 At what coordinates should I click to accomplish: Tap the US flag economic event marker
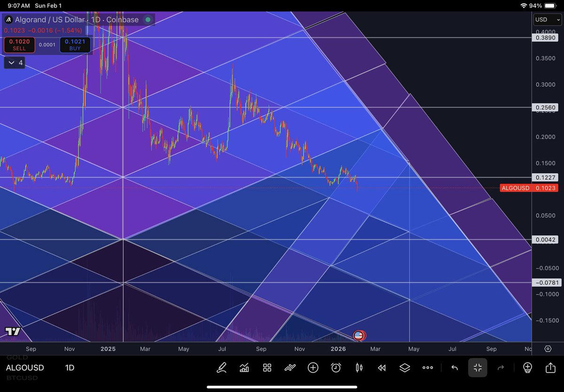(x=359, y=336)
